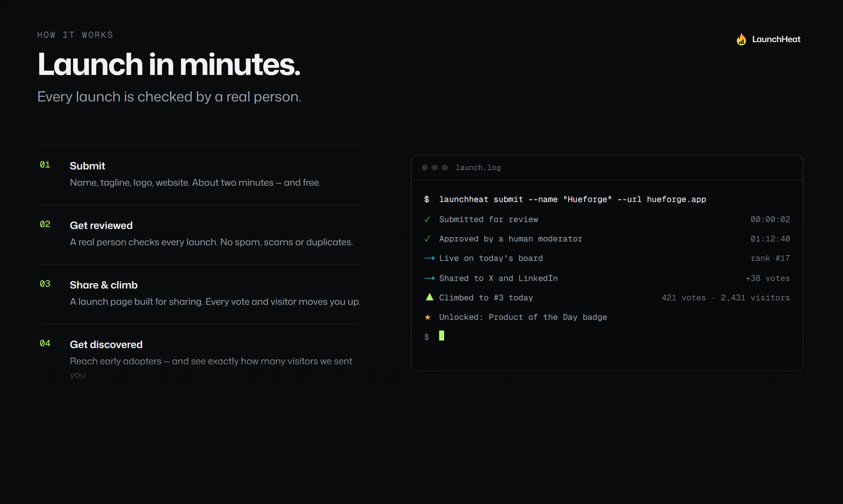
Task: Click the step number 01
Action: [x=45, y=165]
